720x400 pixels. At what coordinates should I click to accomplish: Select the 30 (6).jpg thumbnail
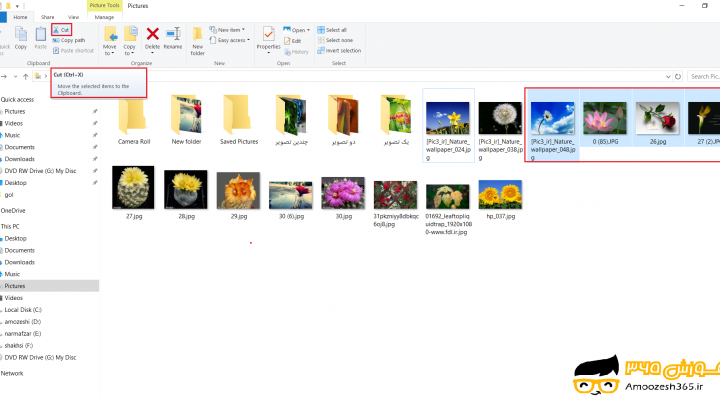tap(291, 195)
